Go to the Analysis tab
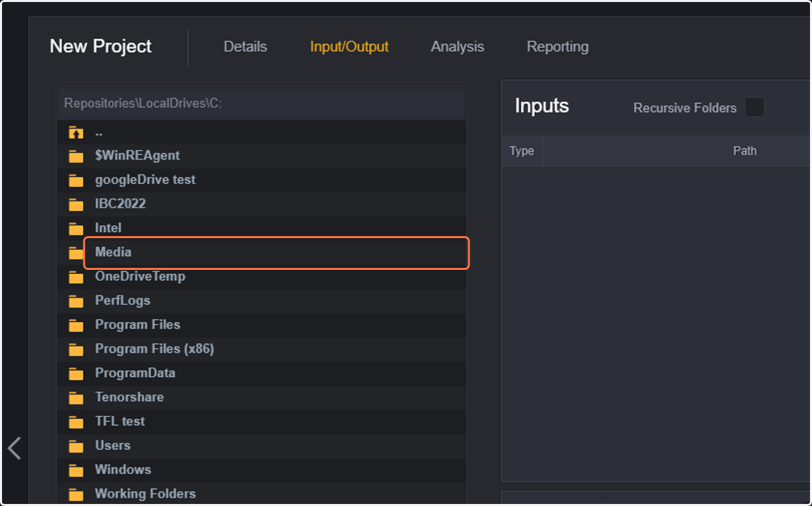This screenshot has width=812, height=506. point(457,47)
